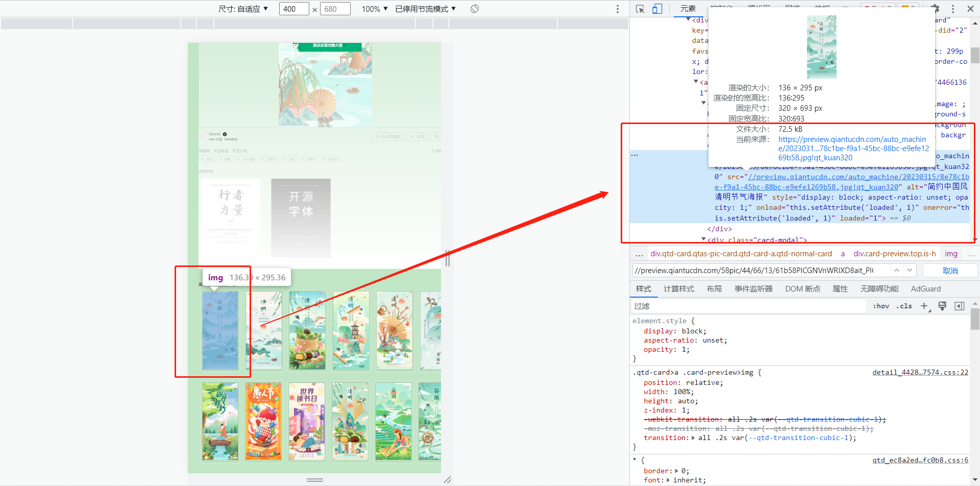Toggle the computed styles sidebar icon
The width and height of the screenshot is (980, 486).
click(x=960, y=306)
